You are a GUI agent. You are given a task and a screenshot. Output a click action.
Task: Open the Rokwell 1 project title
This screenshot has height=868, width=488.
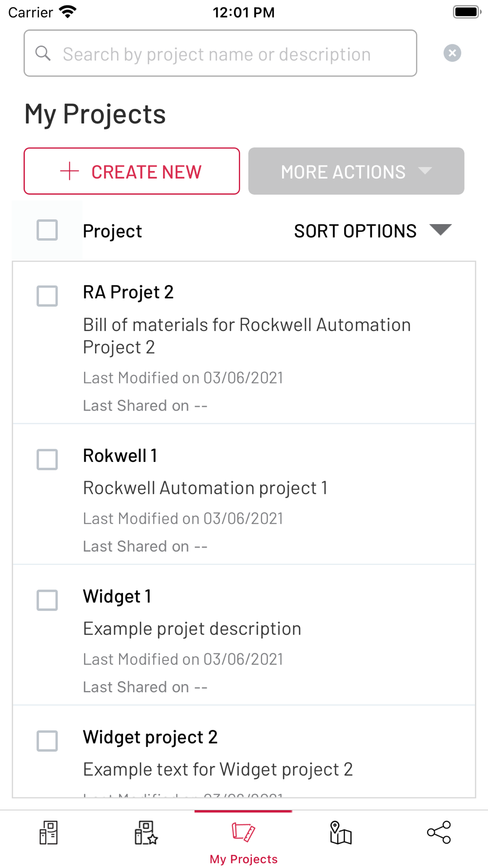click(x=120, y=456)
